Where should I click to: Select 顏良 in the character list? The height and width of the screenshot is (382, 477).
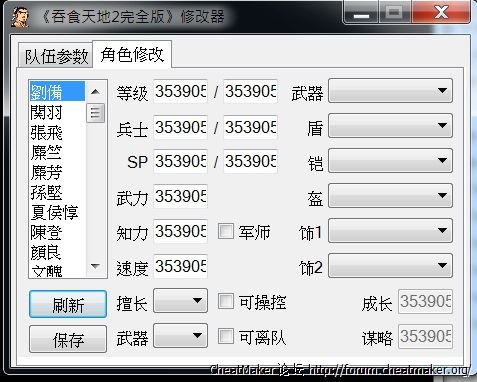point(57,252)
